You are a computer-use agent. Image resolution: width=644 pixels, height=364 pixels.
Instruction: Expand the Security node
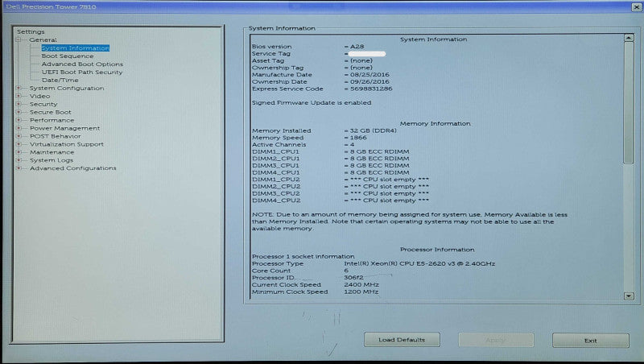tap(19, 104)
